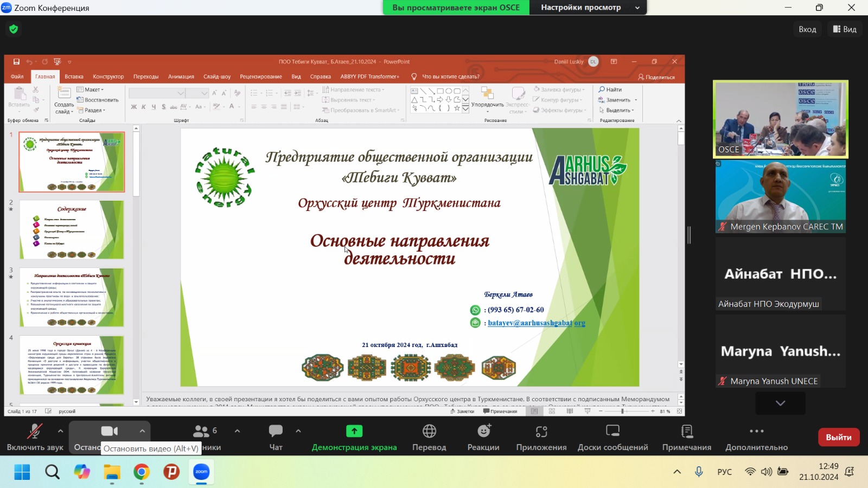Screen dimensions: 868x488
Task: Click Найти find button
Action: (610, 89)
